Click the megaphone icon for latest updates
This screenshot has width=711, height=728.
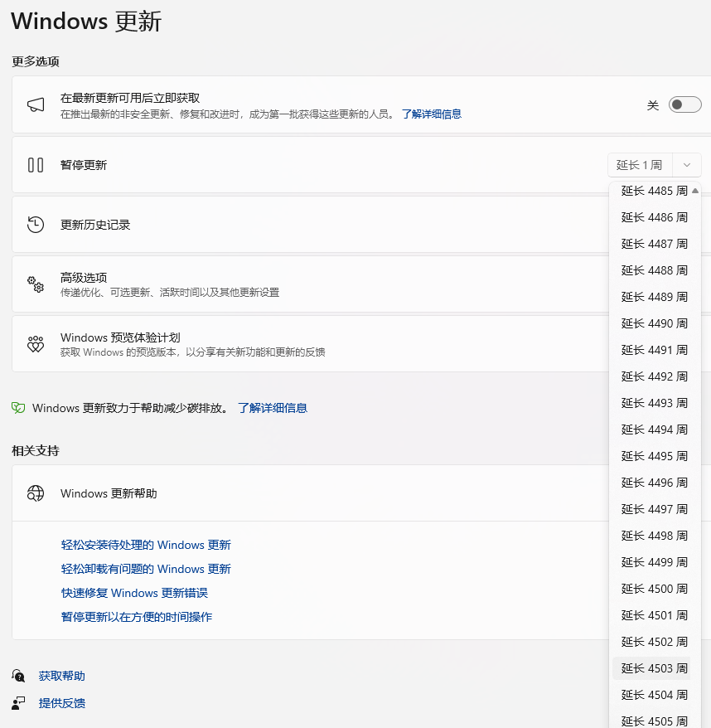click(36, 105)
